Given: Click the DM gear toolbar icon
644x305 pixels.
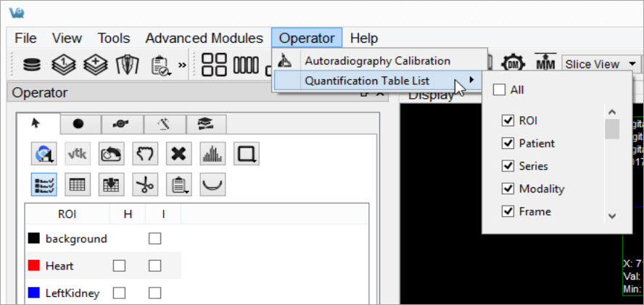Looking at the screenshot, I should (x=513, y=64).
